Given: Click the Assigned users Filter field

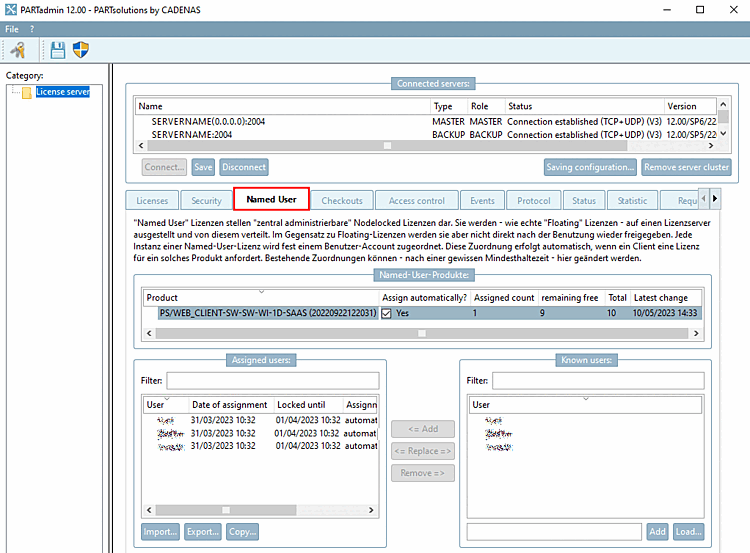Looking at the screenshot, I should 273,381.
